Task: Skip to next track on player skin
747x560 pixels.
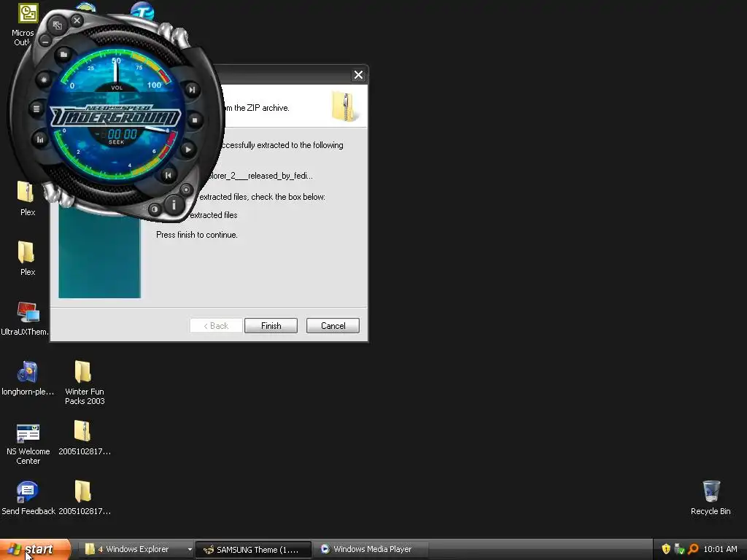Action: [192, 90]
